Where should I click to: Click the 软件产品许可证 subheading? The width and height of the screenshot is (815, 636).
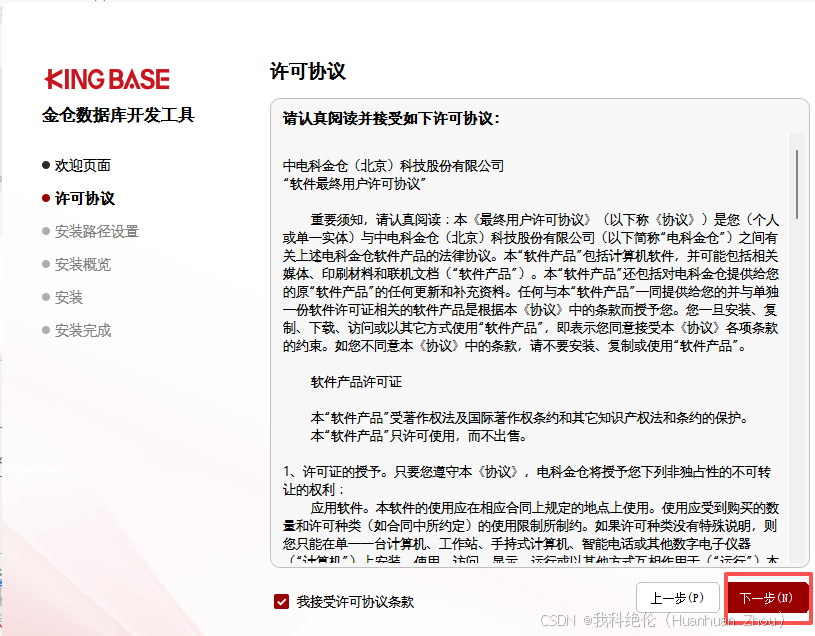356,382
